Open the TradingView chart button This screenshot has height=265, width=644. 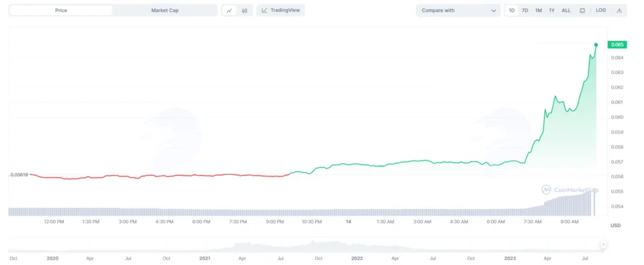tap(280, 10)
